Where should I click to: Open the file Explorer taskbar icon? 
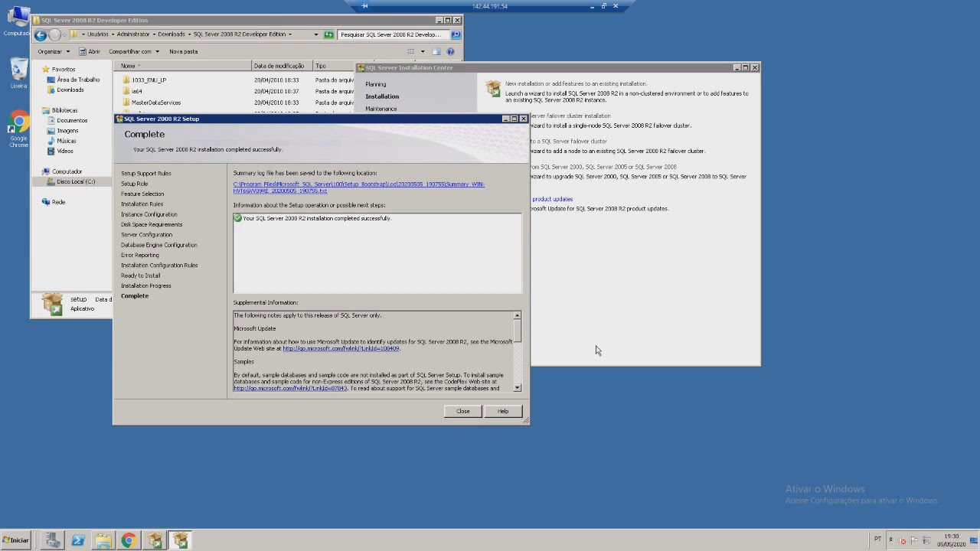click(x=103, y=540)
